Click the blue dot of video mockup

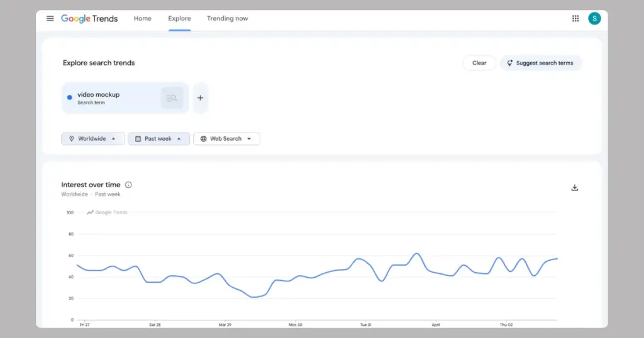pos(69,97)
